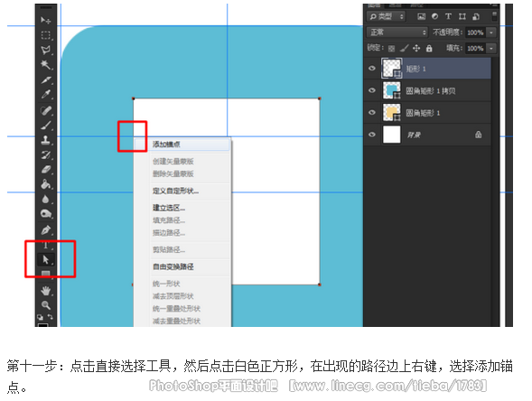Viewport: 532px width, 401px height.
Task: Select the 圆角矩形 1 拷贝 layer name
Action: click(431, 91)
